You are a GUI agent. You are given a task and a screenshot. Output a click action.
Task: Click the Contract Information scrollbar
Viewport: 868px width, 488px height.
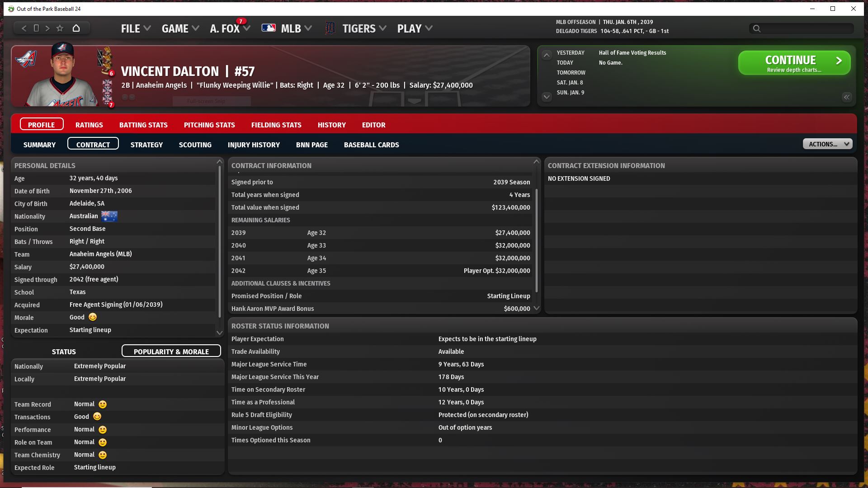tap(537, 239)
